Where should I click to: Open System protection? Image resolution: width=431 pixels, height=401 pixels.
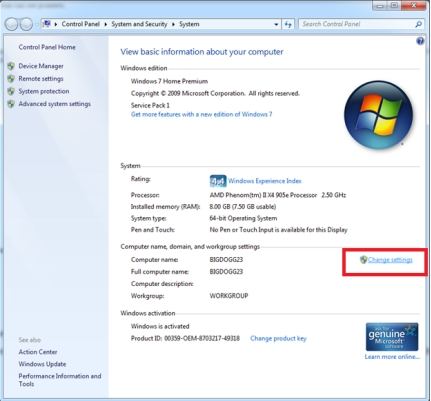pos(44,91)
